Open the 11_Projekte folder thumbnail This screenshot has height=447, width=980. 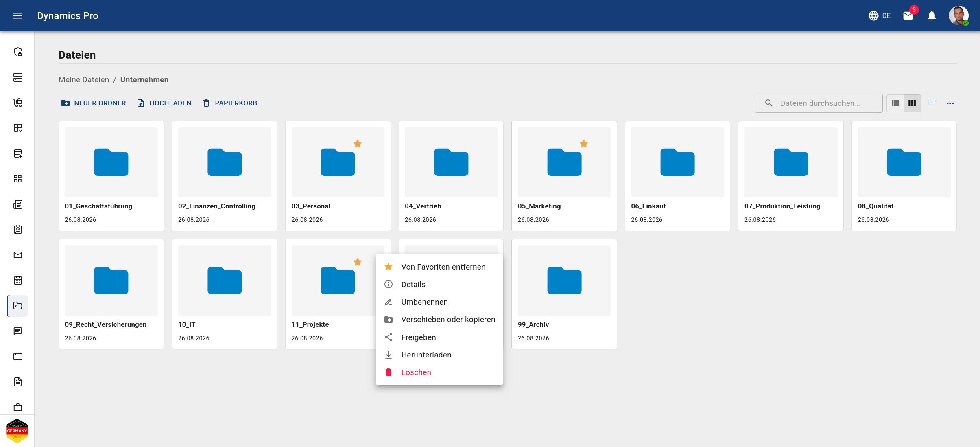pos(338,280)
